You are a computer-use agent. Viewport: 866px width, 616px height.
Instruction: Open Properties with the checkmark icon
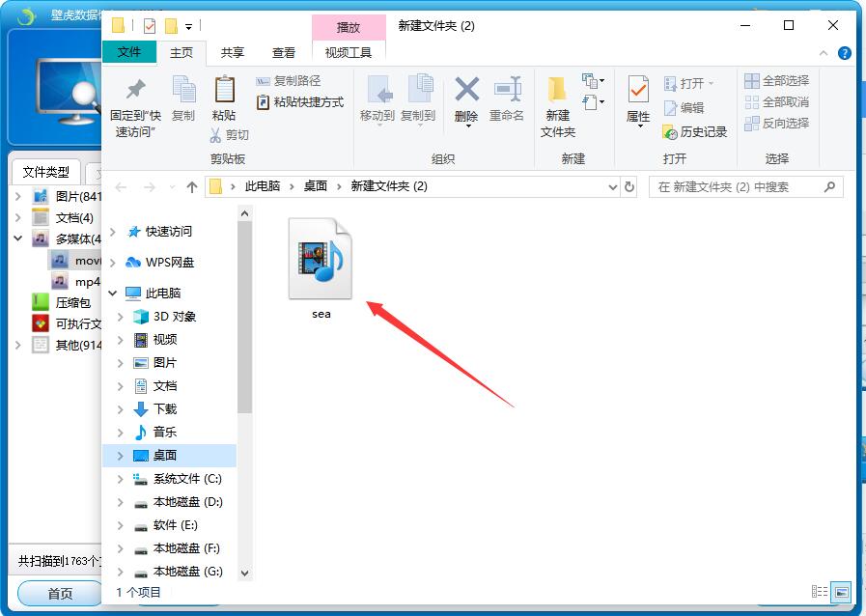point(638,91)
